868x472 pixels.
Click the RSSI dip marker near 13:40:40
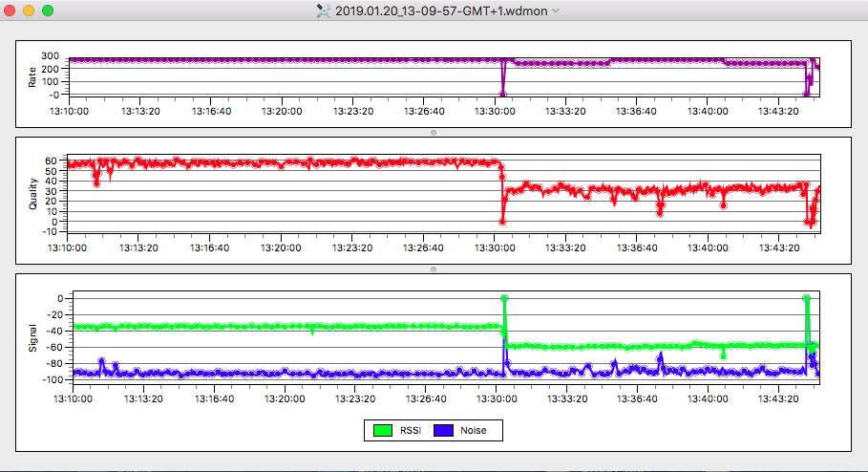click(x=724, y=356)
